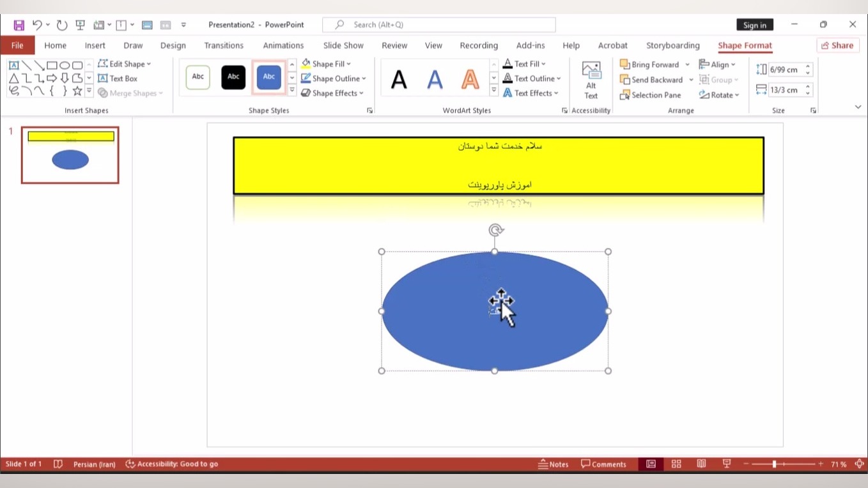Click the Share button
Screen dimensions: 868x488
pyautogui.click(x=837, y=45)
